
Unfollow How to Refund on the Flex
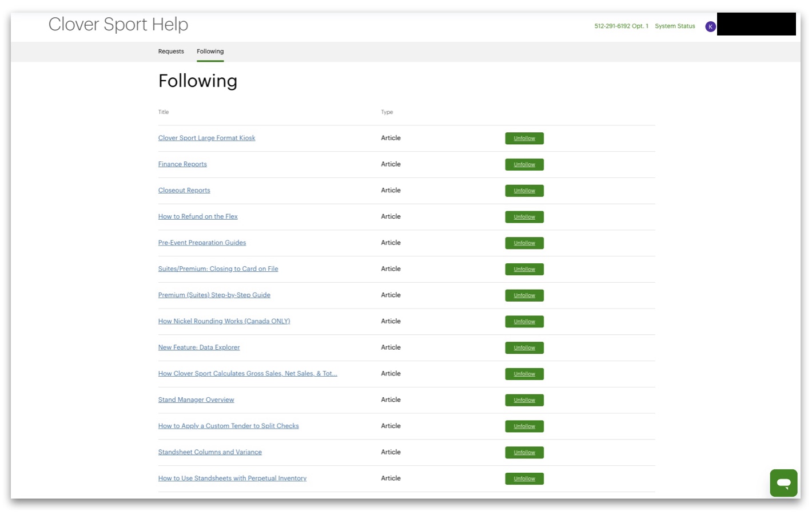(524, 217)
